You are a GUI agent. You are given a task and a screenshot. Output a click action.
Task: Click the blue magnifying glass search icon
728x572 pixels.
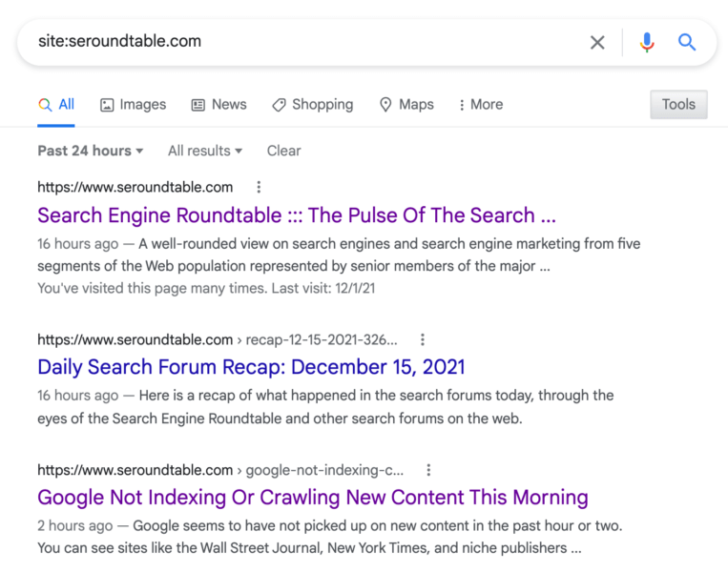[687, 42]
